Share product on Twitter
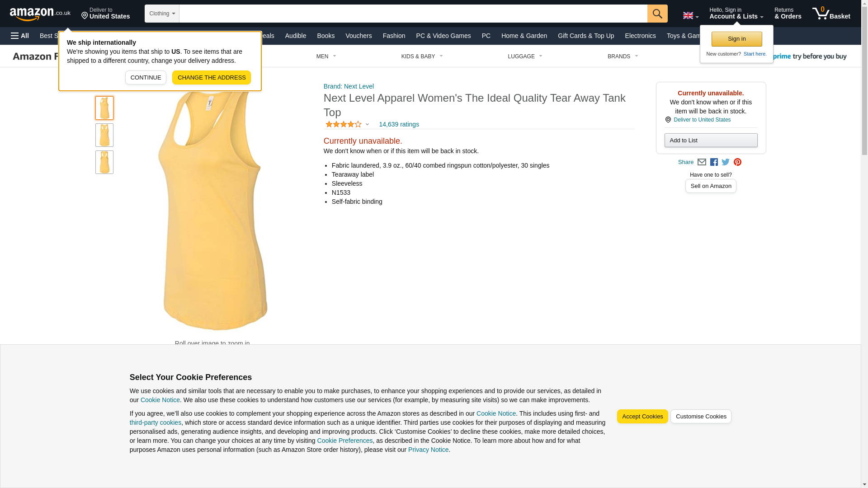The width and height of the screenshot is (868, 488). pyautogui.click(x=726, y=162)
